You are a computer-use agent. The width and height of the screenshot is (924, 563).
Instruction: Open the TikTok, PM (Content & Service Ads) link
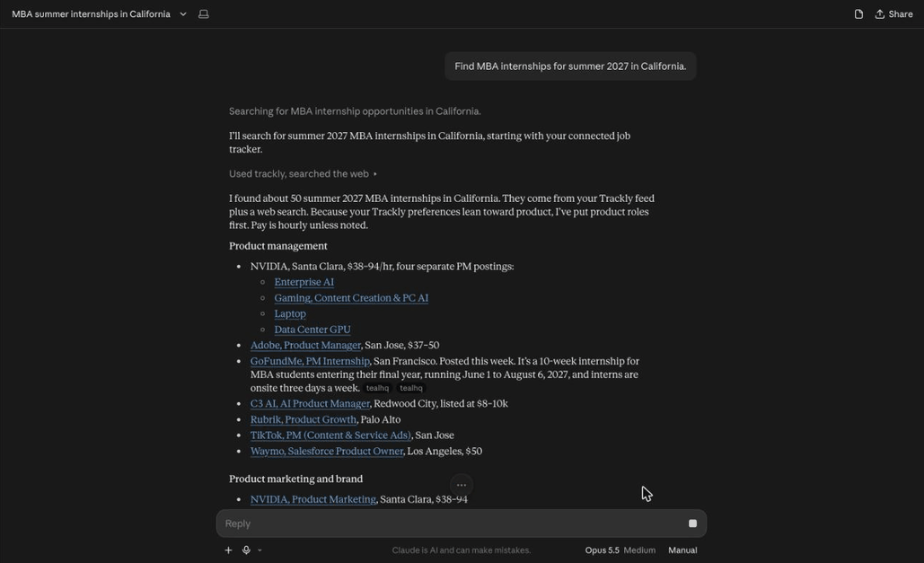330,435
